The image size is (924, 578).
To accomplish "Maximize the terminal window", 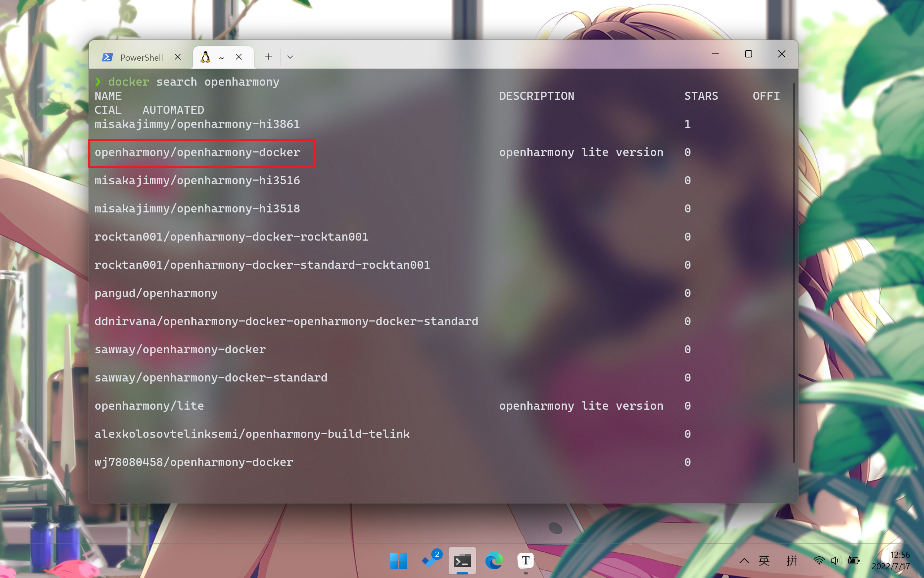I will point(748,54).
